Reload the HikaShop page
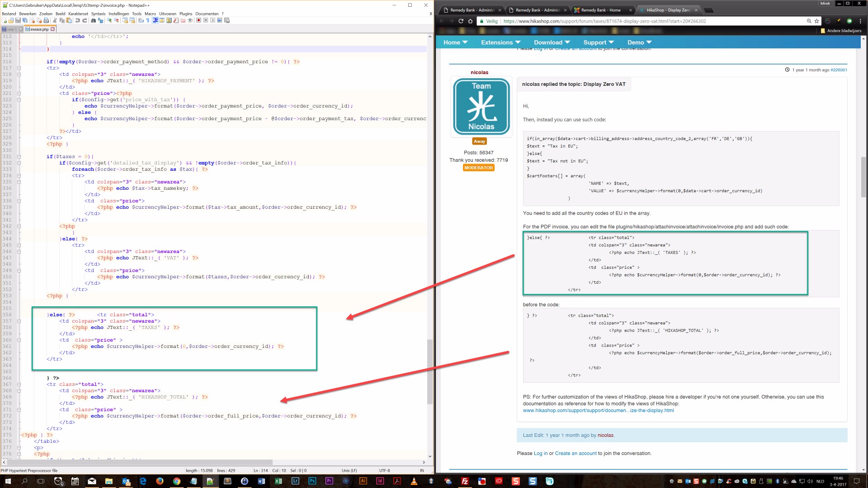Screen dimensions: 868x488 (461, 21)
